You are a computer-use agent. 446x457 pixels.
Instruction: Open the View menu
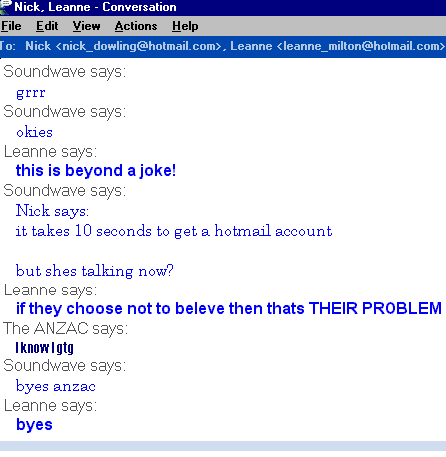point(87,26)
